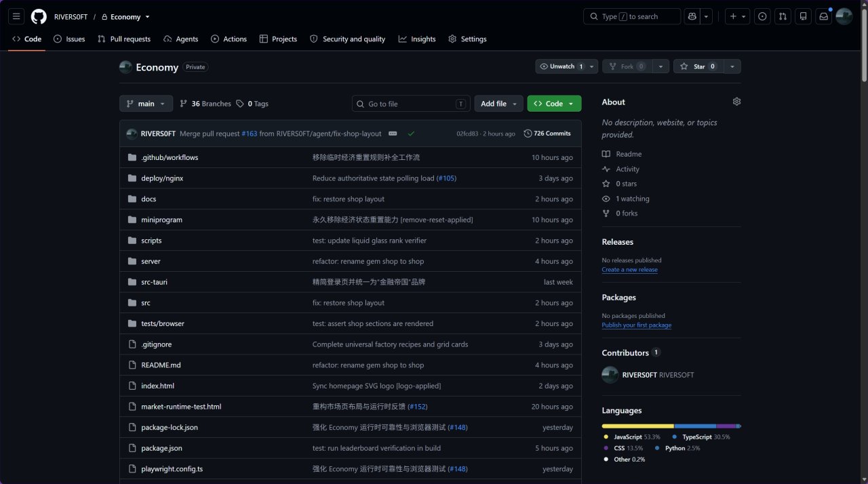Open the main branch dropdown
This screenshot has height=484, width=868.
[x=146, y=104]
